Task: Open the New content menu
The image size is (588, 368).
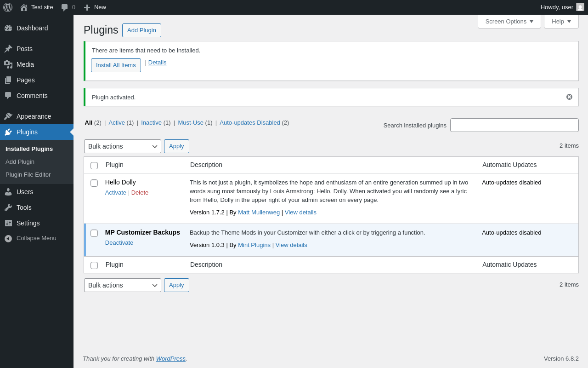Action: coord(95,7)
